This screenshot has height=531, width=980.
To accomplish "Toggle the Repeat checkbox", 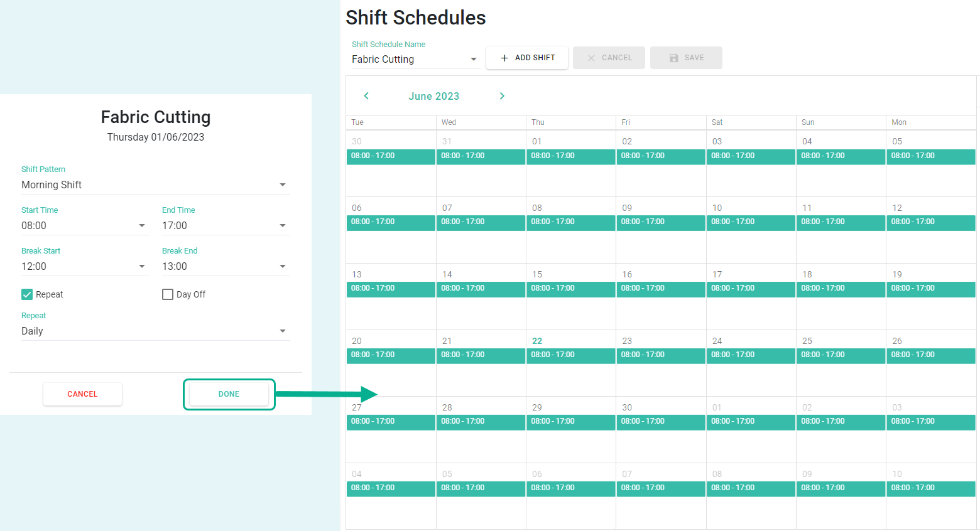I will 27,294.
